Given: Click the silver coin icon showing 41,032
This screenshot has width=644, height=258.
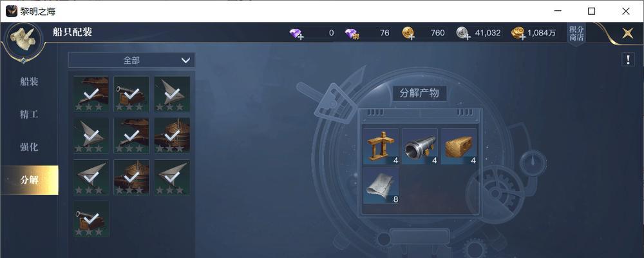Looking at the screenshot, I should [x=463, y=34].
